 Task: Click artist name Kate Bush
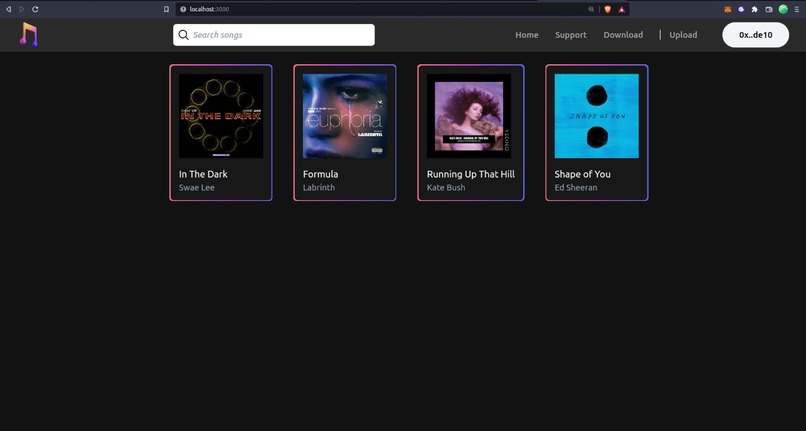pyautogui.click(x=446, y=187)
